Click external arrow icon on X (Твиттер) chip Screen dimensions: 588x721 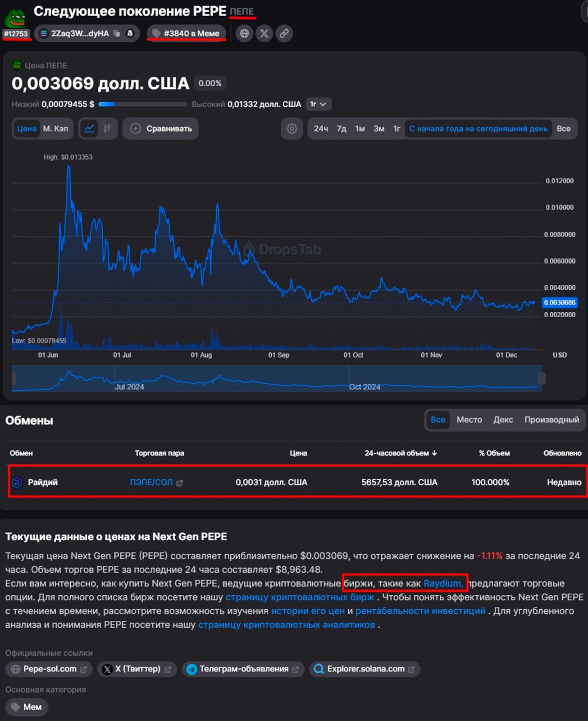point(168,670)
